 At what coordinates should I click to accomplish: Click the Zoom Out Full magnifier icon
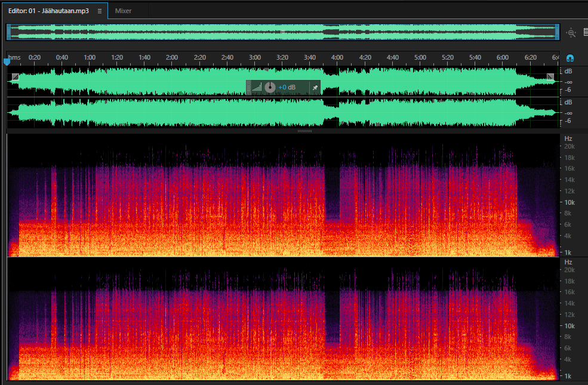(571, 33)
